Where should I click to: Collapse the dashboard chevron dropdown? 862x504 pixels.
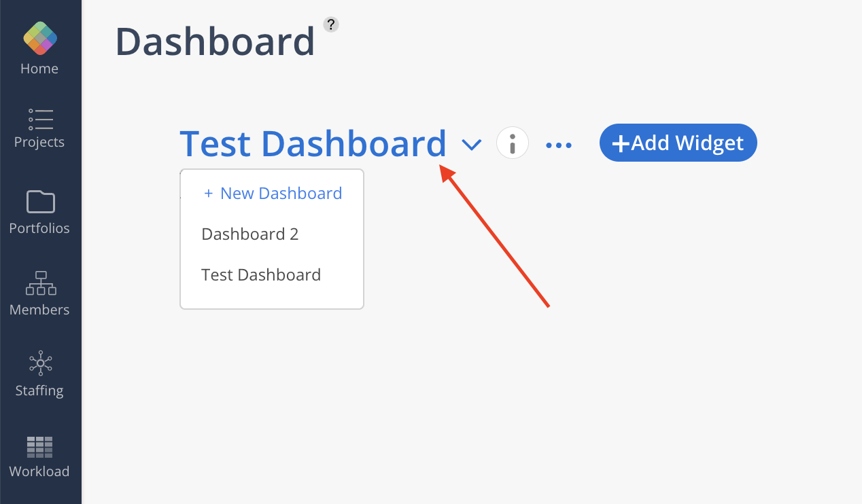point(471,145)
